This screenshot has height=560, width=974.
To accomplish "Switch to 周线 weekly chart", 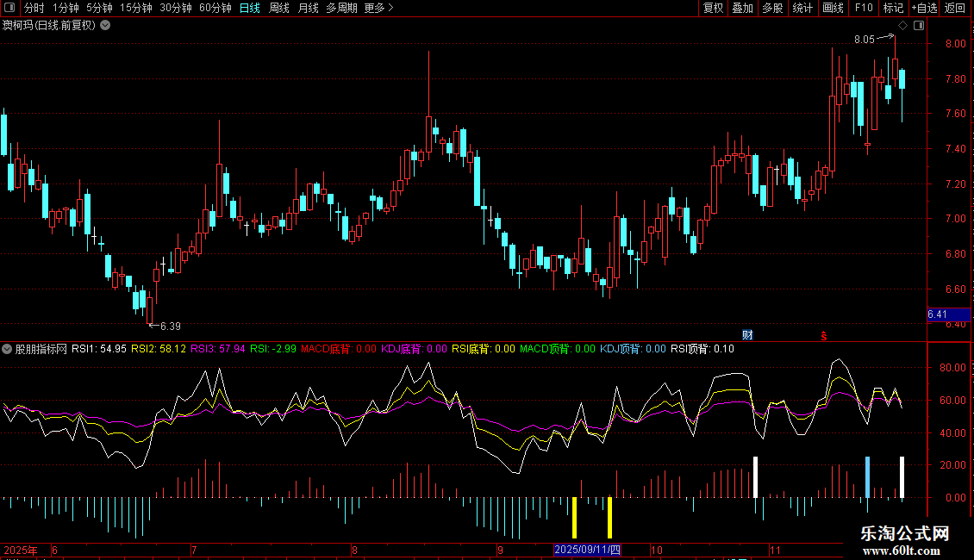I will [x=279, y=8].
